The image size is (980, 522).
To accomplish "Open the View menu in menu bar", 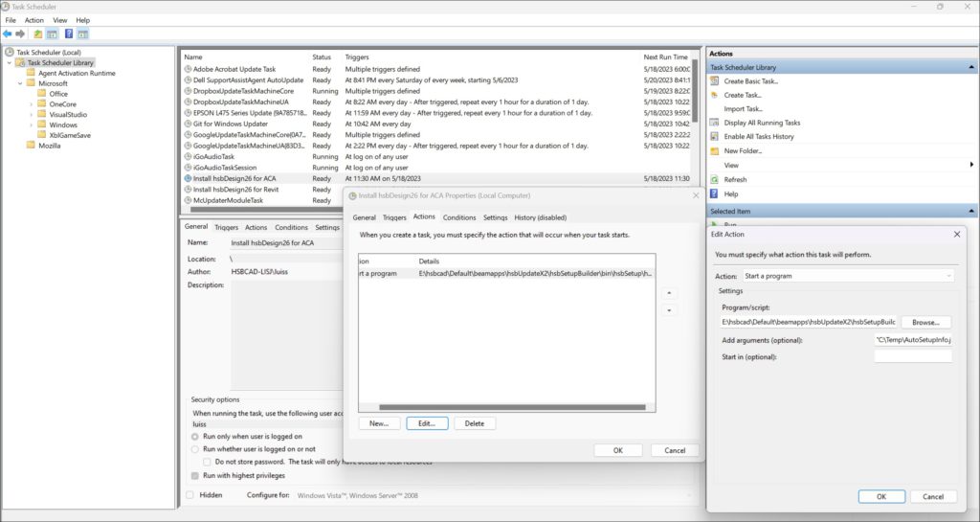I will point(60,20).
